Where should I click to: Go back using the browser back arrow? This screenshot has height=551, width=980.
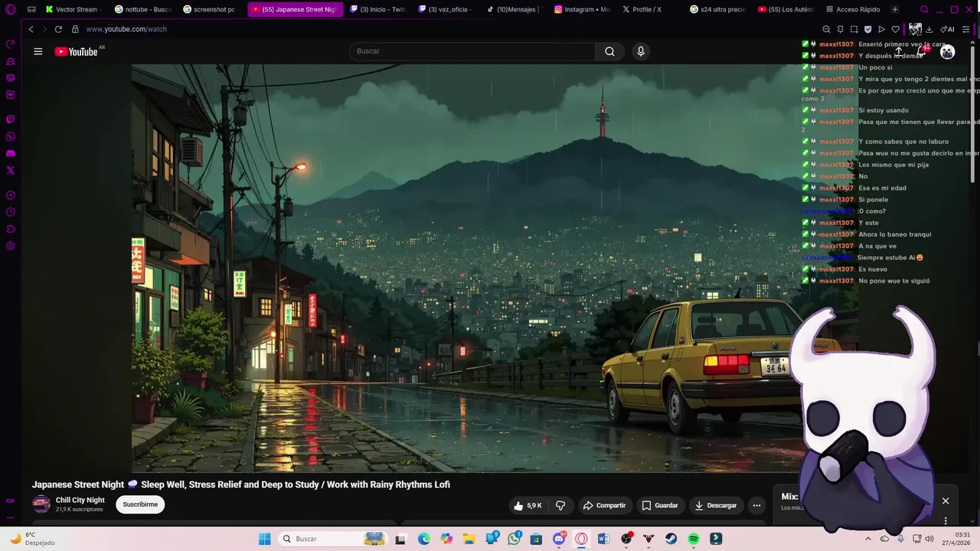click(x=31, y=29)
